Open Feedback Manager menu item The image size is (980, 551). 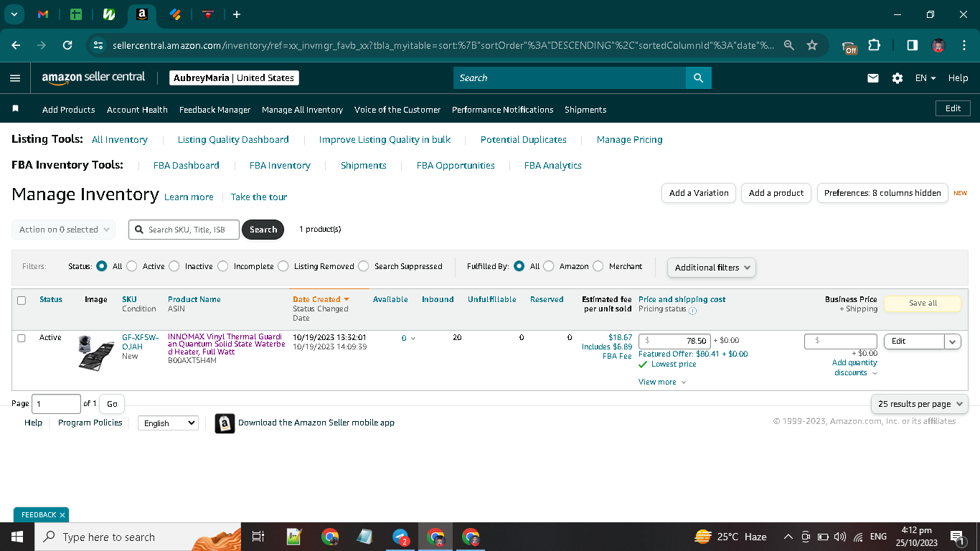[215, 110]
